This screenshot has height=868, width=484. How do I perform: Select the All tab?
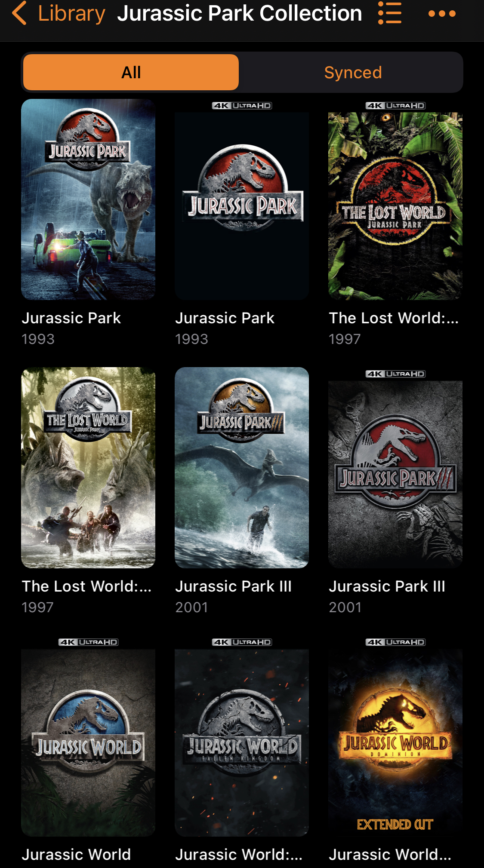pyautogui.click(x=131, y=72)
